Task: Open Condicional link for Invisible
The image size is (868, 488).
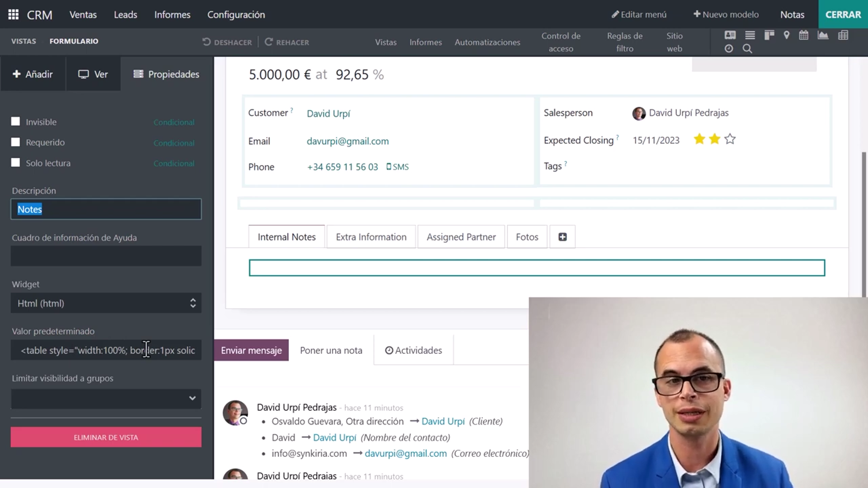Action: tap(174, 122)
